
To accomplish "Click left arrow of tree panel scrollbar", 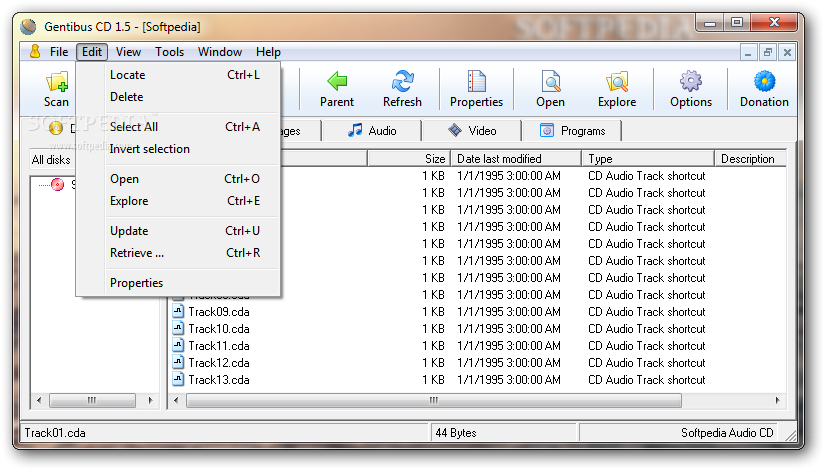I will (39, 400).
